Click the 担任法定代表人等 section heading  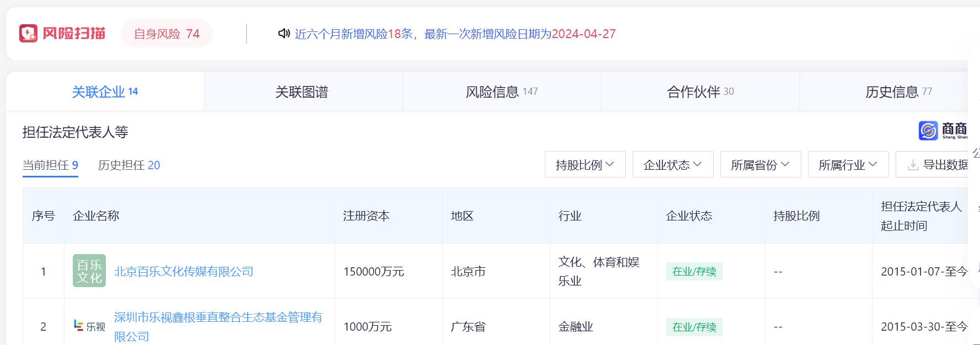pos(76,132)
